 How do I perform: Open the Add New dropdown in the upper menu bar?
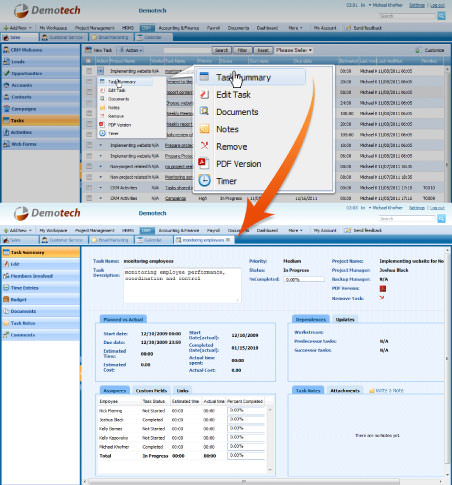pyautogui.click(x=18, y=28)
